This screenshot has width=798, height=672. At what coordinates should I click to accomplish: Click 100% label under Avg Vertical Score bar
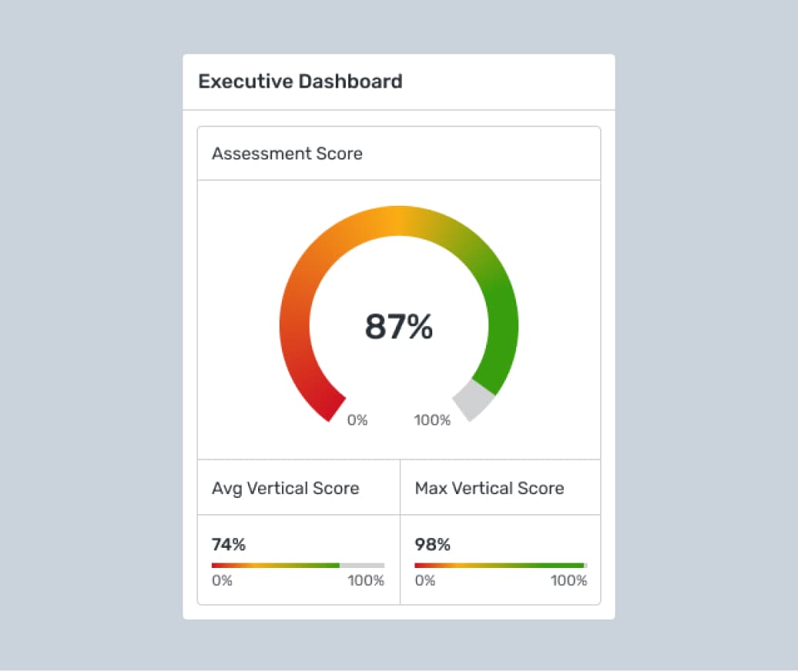tap(366, 580)
